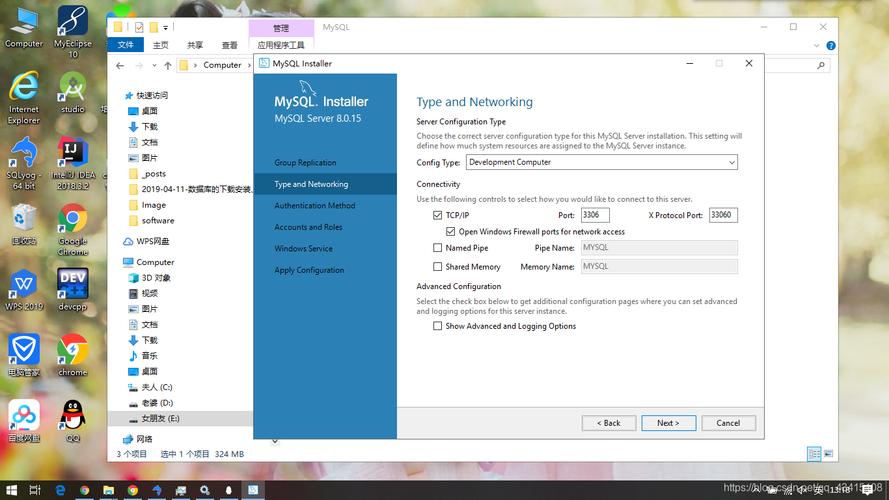Select the _posts folder in Explorer tree

pos(147,174)
